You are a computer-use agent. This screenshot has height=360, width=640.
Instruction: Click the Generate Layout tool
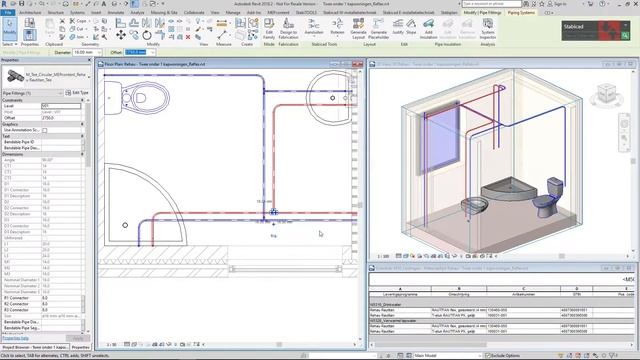point(358,29)
